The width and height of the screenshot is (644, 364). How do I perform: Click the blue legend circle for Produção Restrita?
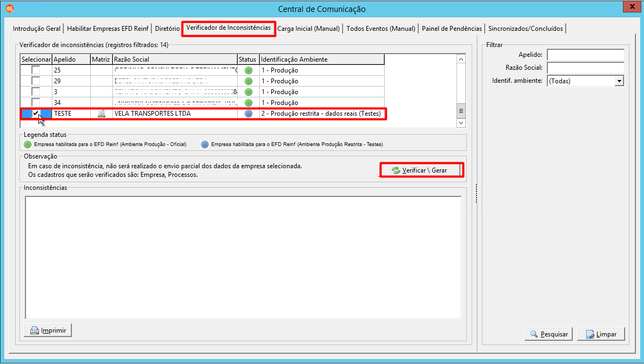coord(205,144)
